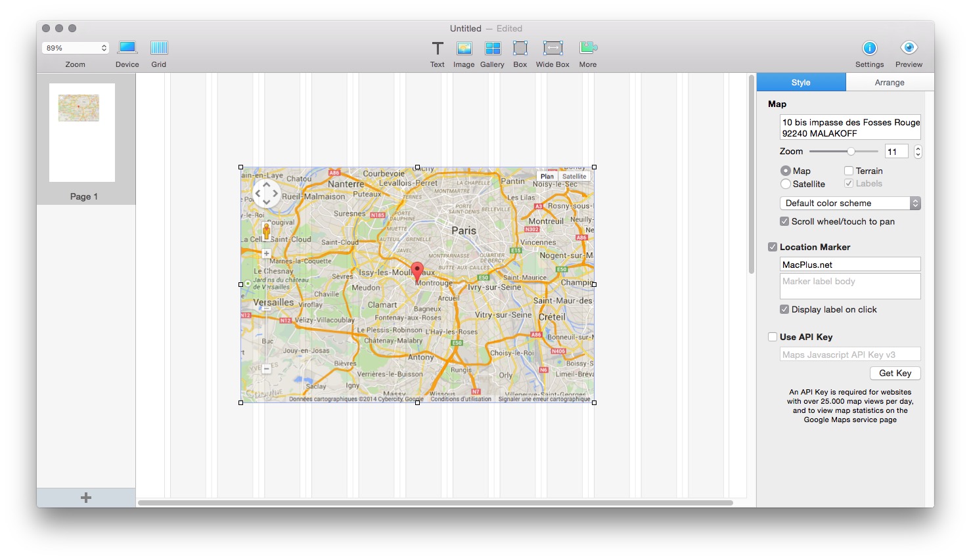Click the map address input field
Screen dimensions: 971x560
click(x=850, y=127)
